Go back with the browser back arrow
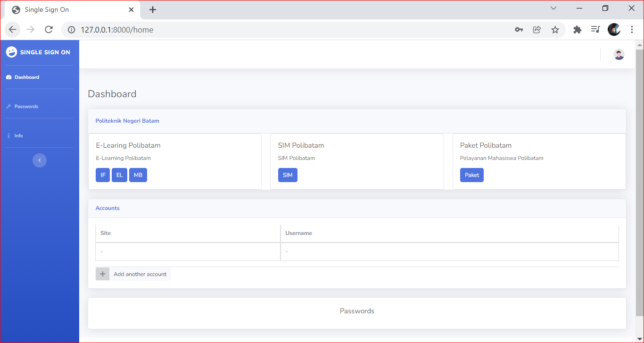 pos(13,30)
